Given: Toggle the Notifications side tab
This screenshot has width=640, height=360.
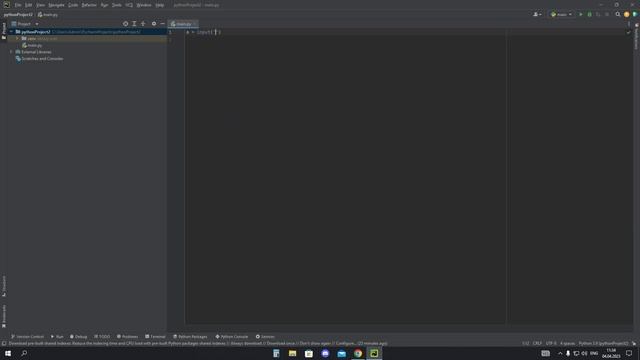Looking at the screenshot, I should click(636, 37).
